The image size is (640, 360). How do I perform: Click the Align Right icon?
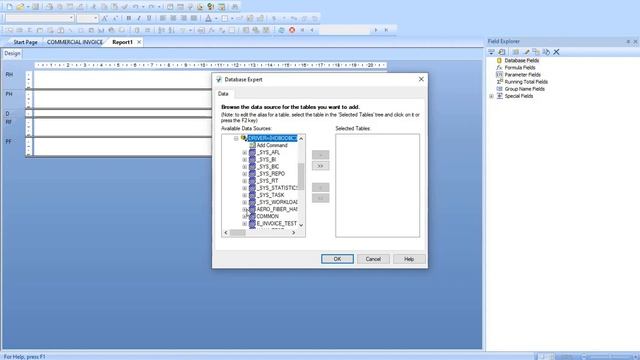point(184,18)
